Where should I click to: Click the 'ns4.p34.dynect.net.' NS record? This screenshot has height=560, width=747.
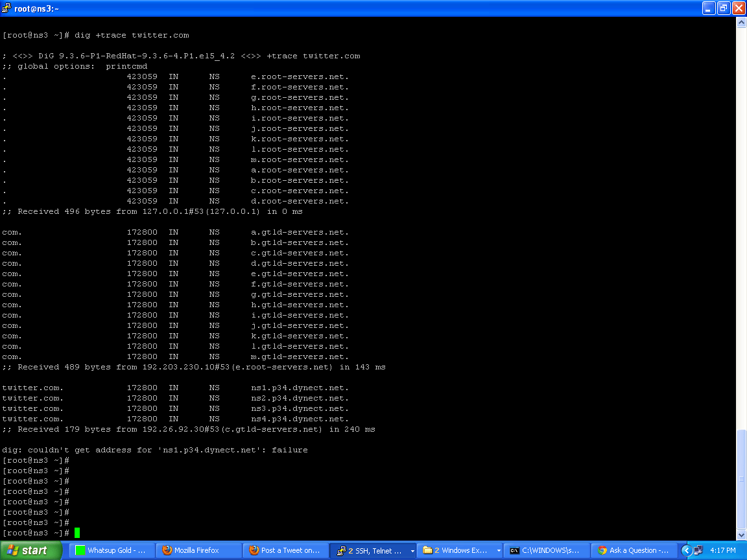point(300,419)
